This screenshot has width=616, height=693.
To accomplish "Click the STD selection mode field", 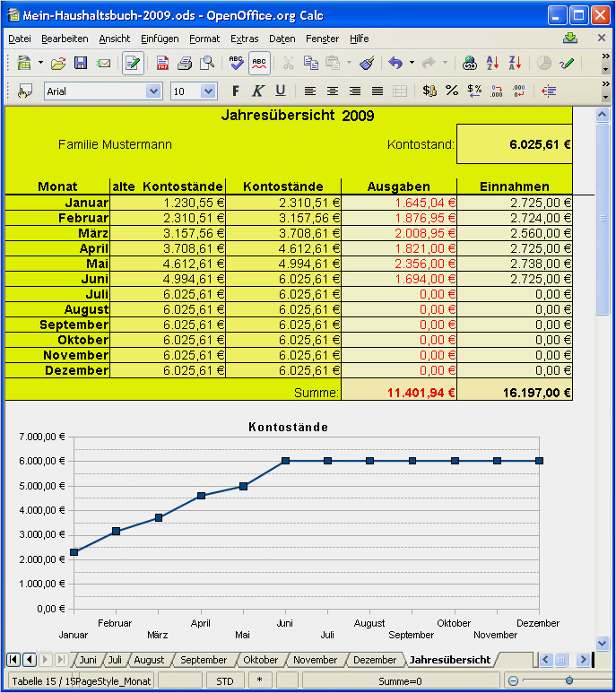I will pyautogui.click(x=224, y=680).
